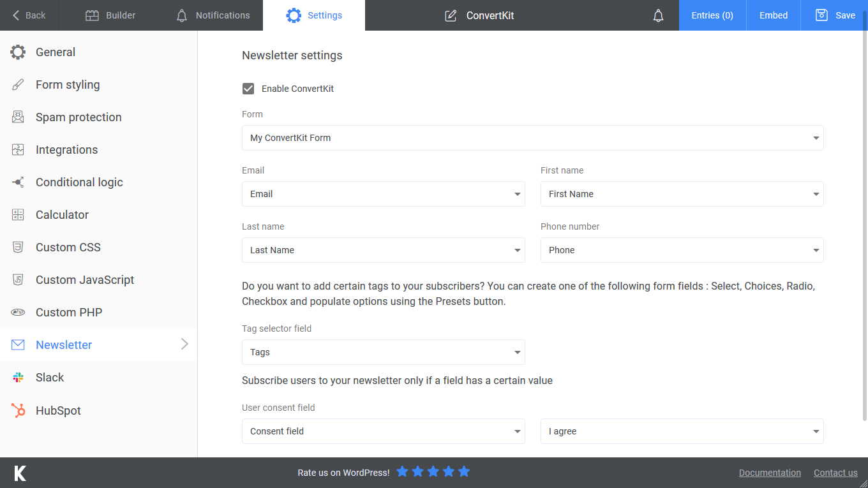
Task: Open the Documentation link
Action: click(x=770, y=473)
